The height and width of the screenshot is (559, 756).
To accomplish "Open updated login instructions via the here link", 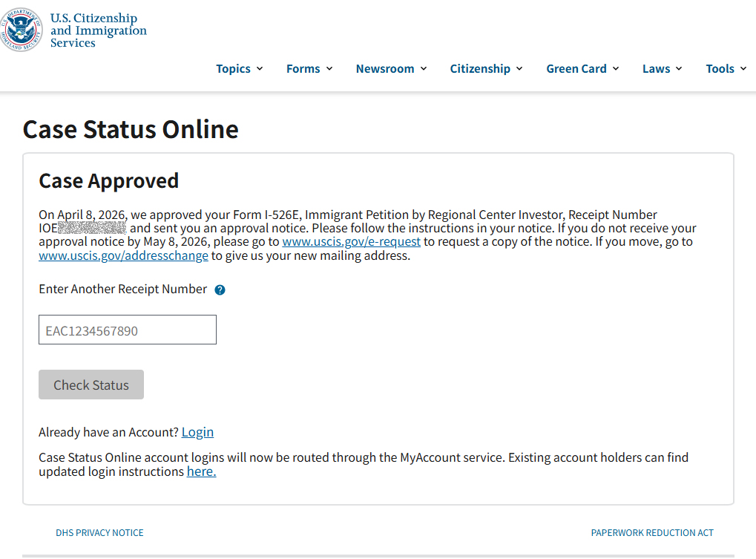I will click(202, 471).
